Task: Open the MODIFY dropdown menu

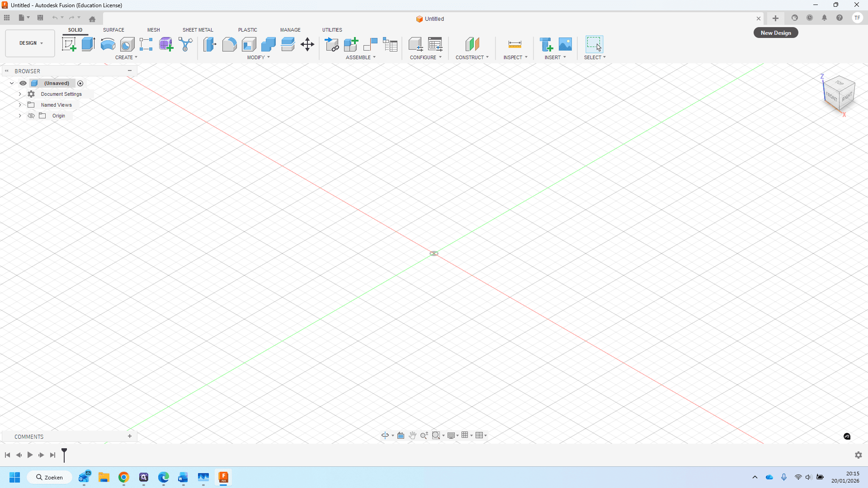Action: pos(258,57)
